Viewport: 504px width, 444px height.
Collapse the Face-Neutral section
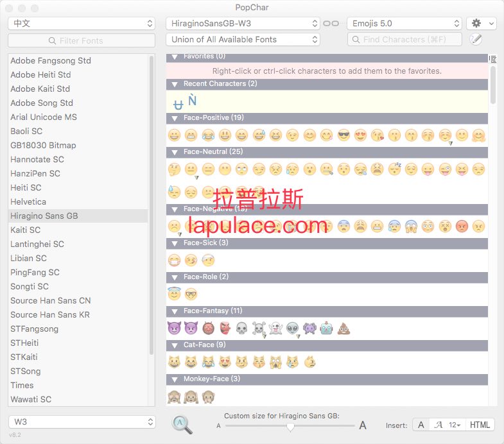(175, 152)
